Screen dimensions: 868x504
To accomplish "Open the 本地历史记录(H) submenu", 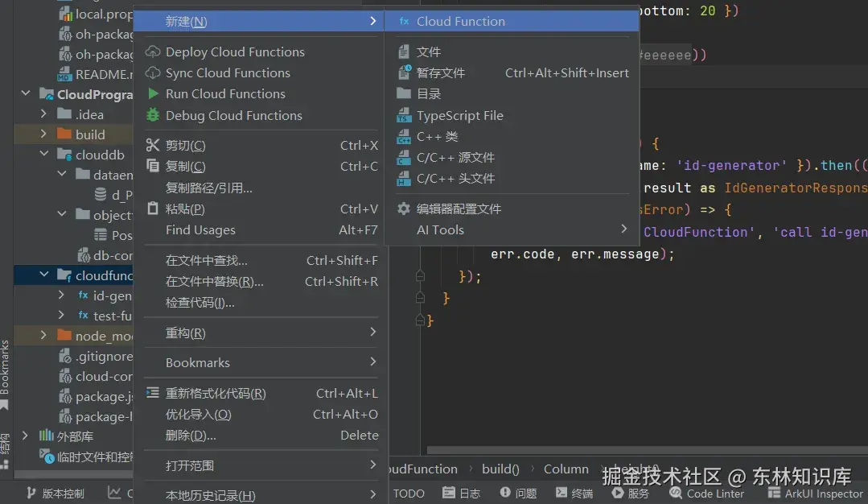I will pyautogui.click(x=260, y=495).
